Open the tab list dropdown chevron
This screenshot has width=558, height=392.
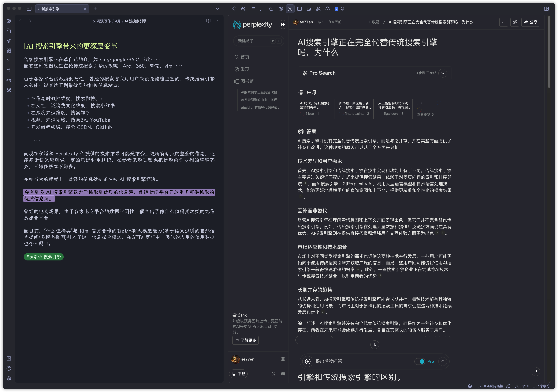point(217,9)
